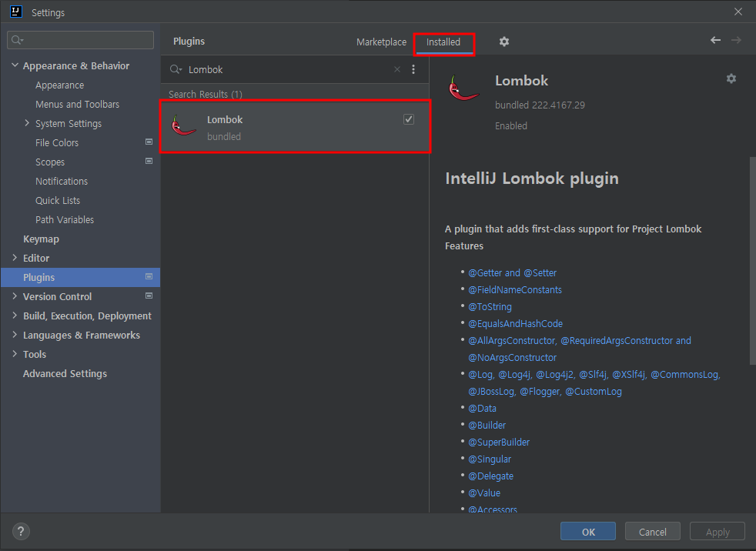The height and width of the screenshot is (551, 756).
Task: Open the @Delegate link
Action: pyautogui.click(x=491, y=476)
